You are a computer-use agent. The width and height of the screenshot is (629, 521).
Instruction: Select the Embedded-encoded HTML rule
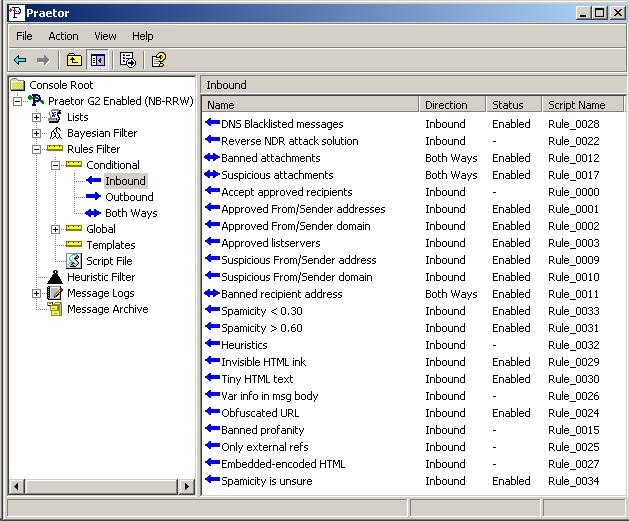[283, 464]
